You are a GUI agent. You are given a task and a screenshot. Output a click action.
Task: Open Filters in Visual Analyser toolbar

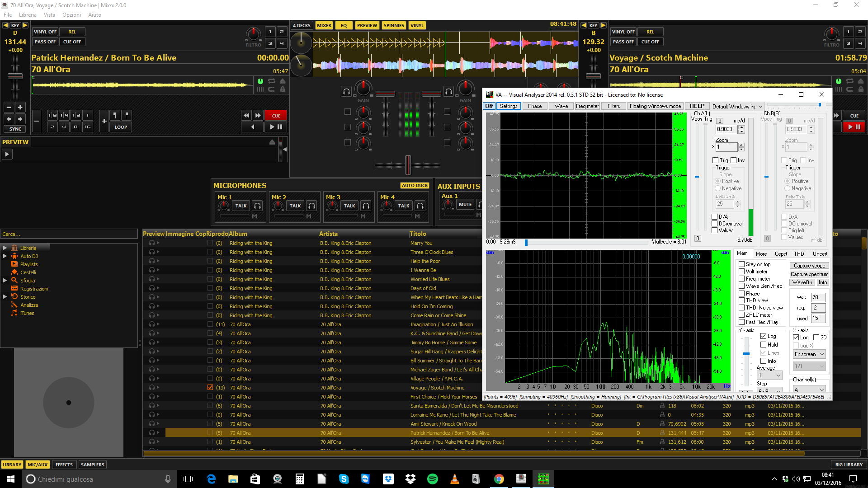[x=613, y=106]
